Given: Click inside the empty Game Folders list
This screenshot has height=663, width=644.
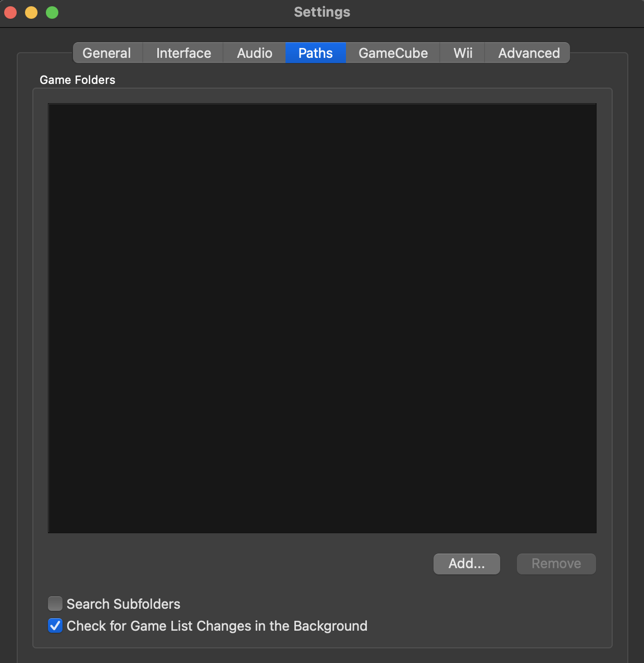Looking at the screenshot, I should pos(322,318).
